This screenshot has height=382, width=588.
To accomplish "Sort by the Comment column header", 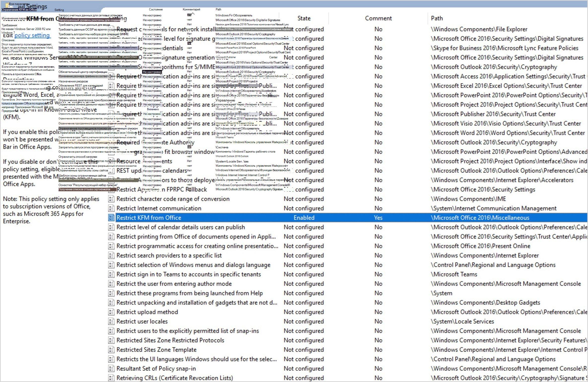I will coord(378,18).
